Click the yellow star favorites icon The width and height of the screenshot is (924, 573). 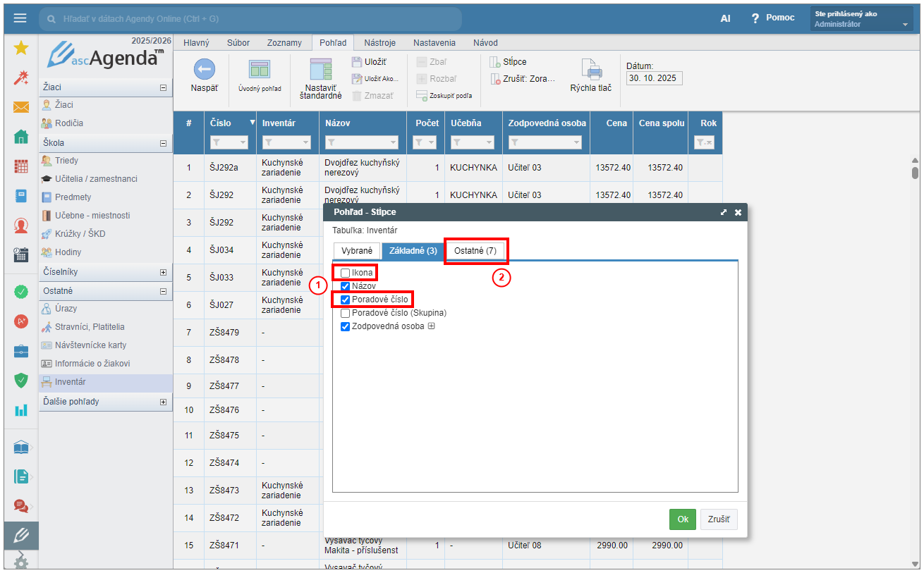pos(21,47)
